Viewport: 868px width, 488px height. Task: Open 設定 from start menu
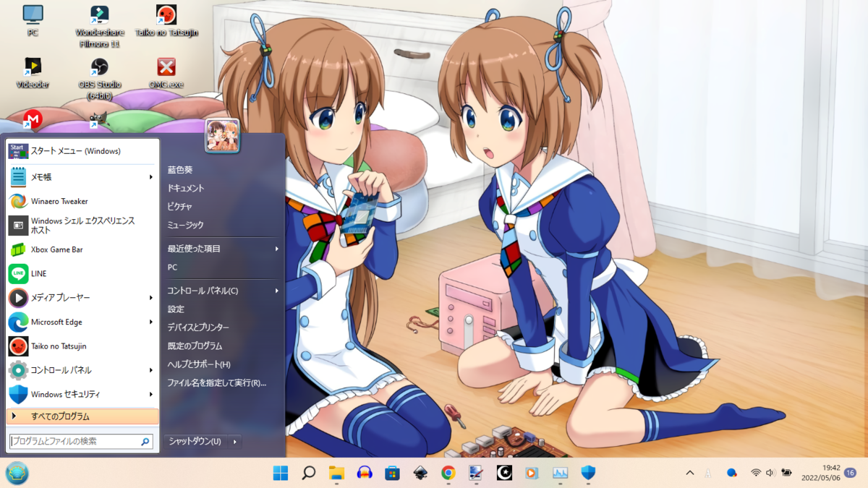tap(176, 309)
